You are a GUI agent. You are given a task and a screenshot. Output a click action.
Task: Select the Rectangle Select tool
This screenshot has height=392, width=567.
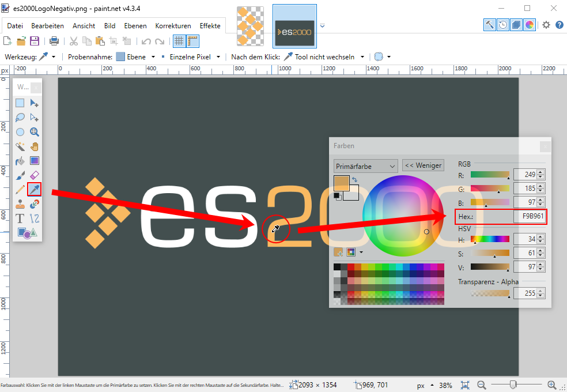20,103
